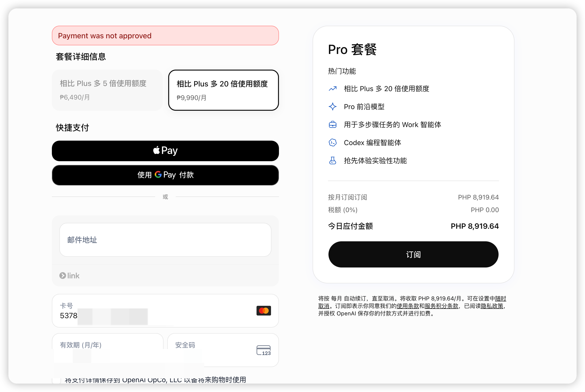Click the '套餐详细信息' section heading
Screen dimensions: 585x392
[x=81, y=57]
